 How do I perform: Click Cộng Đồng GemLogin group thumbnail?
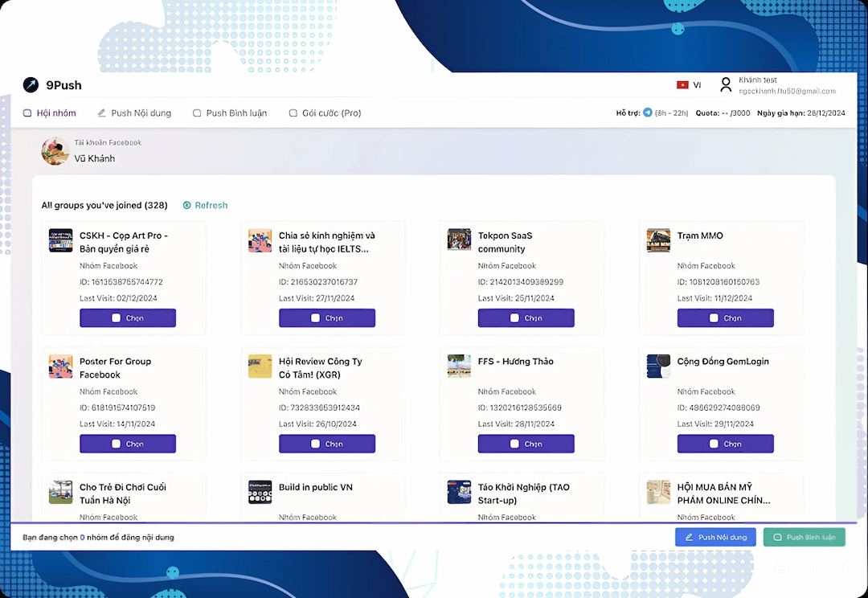tap(659, 366)
